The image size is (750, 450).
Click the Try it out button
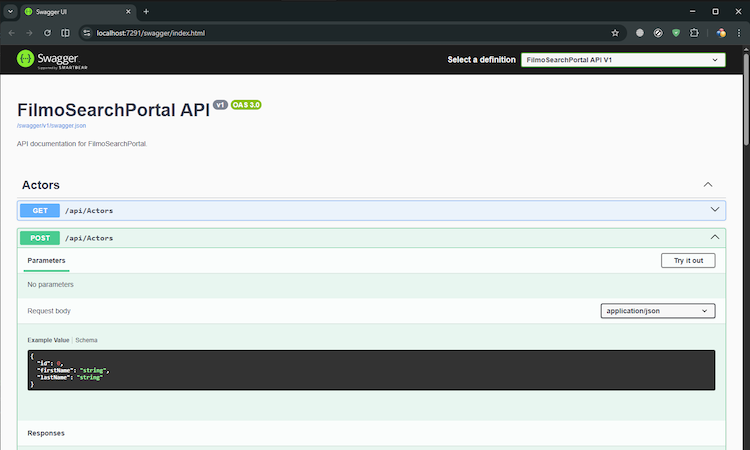click(688, 261)
